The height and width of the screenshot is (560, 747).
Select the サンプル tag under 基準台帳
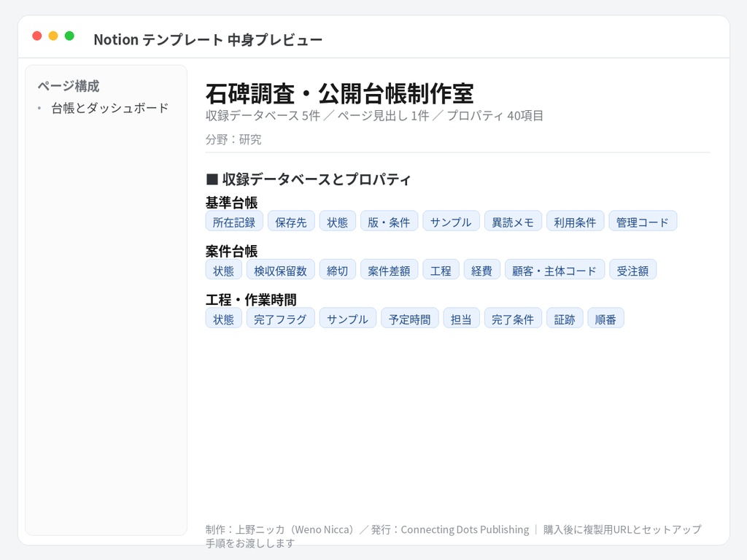(x=451, y=222)
